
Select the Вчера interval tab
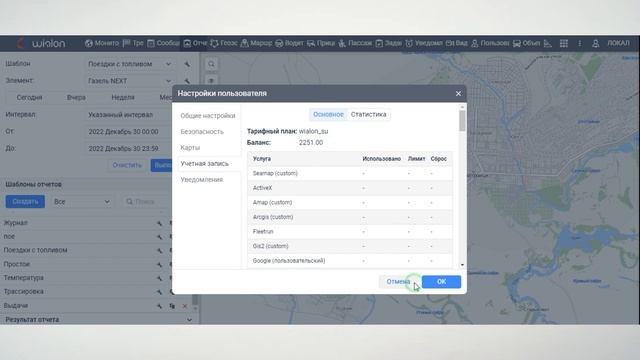click(x=76, y=98)
